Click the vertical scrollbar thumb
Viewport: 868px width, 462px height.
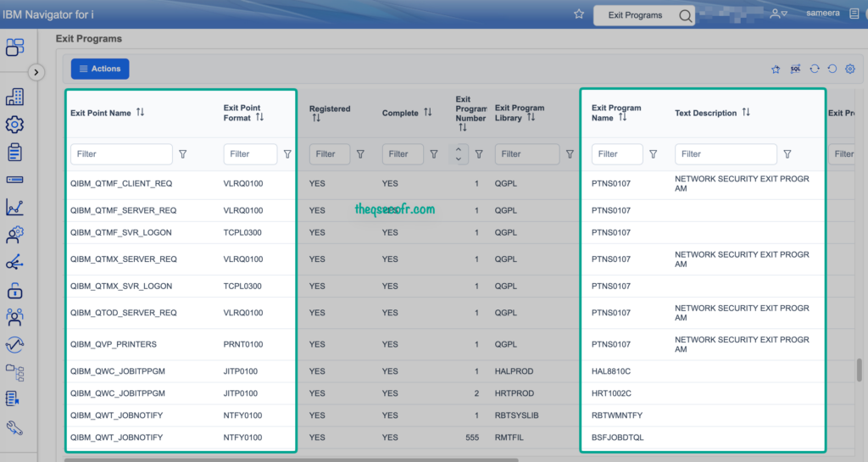860,370
